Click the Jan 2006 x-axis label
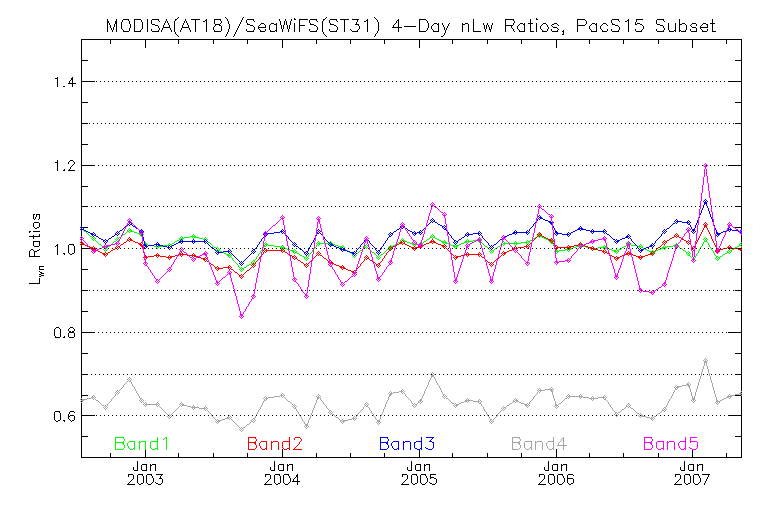The width and height of the screenshot is (768, 512). (x=556, y=473)
